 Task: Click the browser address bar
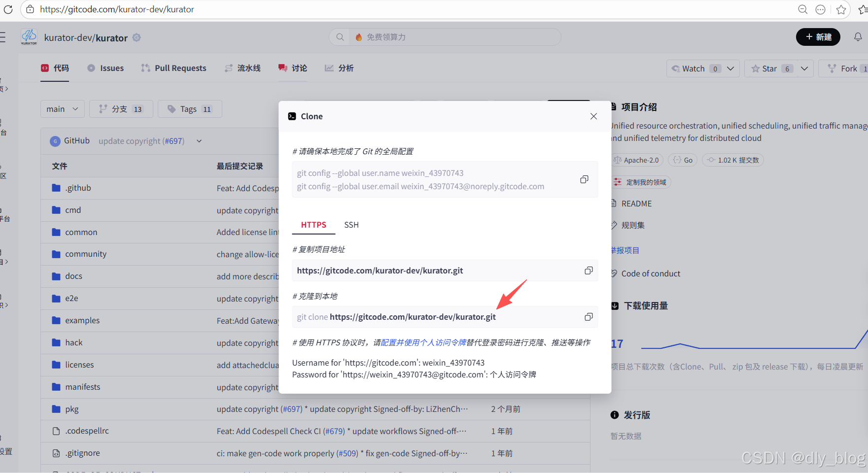(414, 9)
